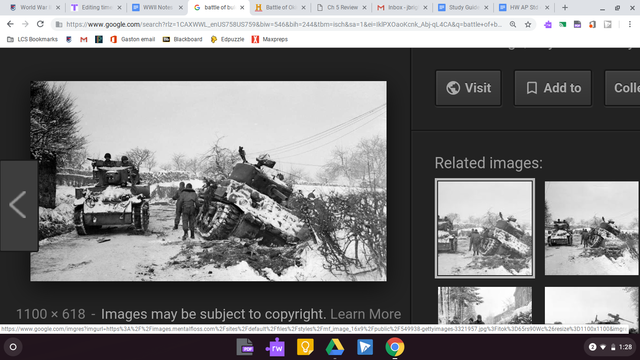Image resolution: width=640 pixels, height=360 pixels.
Task: Go back to the previous page
Action: point(10,24)
